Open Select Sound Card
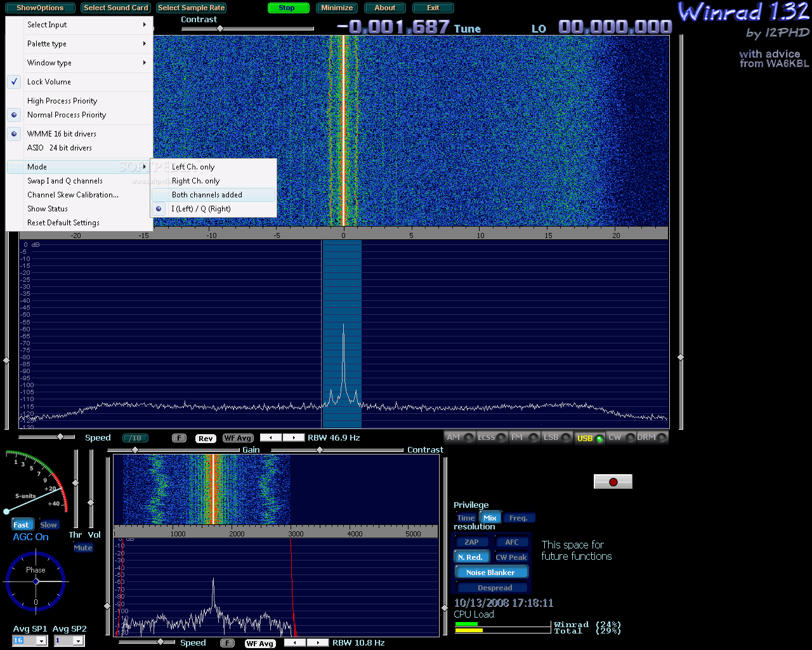The image size is (812, 650). coord(116,8)
